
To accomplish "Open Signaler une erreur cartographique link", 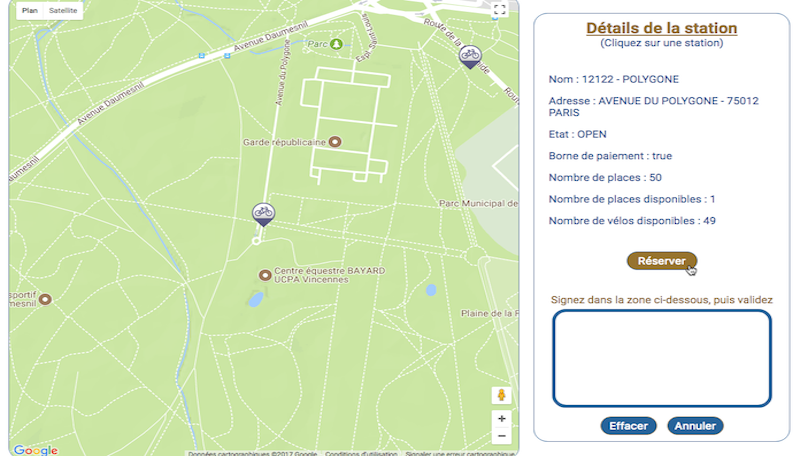I will click(457, 453).
